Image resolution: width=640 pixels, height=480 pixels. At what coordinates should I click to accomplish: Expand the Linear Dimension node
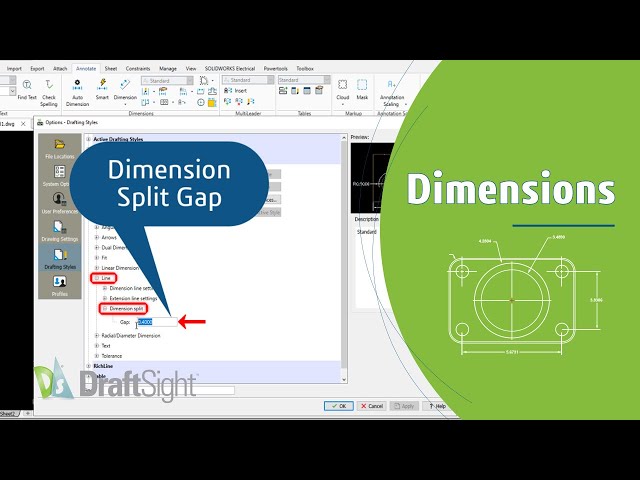[x=97, y=268]
